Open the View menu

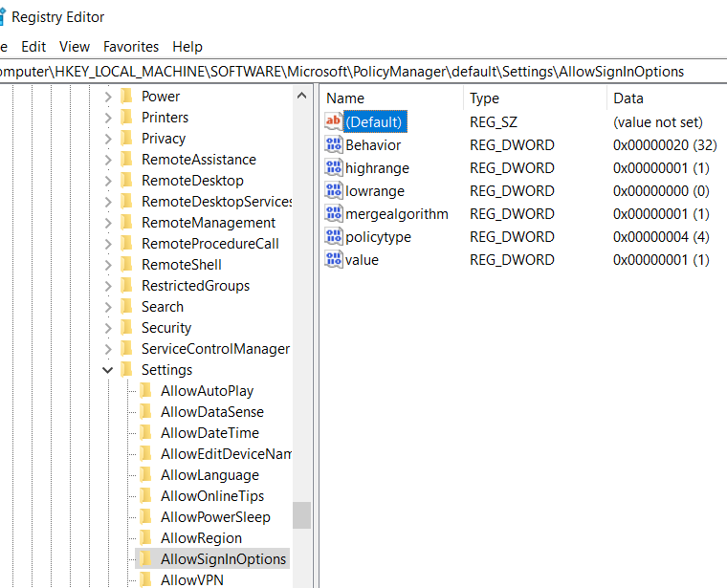pos(75,47)
